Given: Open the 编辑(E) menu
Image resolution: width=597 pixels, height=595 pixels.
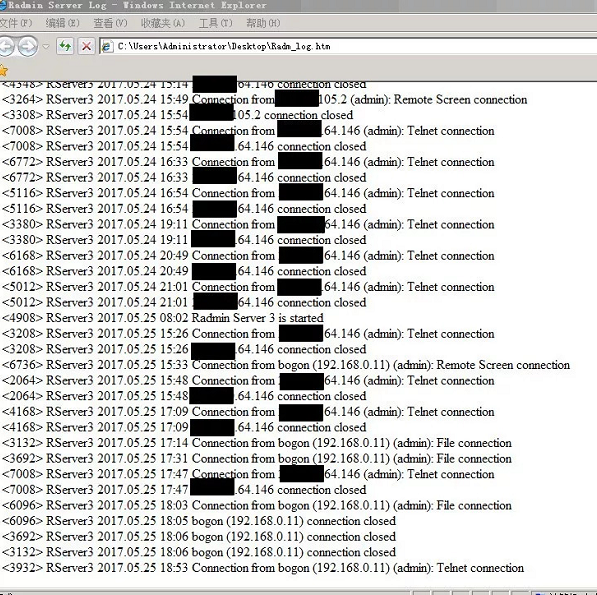Looking at the screenshot, I should pyautogui.click(x=62, y=23).
